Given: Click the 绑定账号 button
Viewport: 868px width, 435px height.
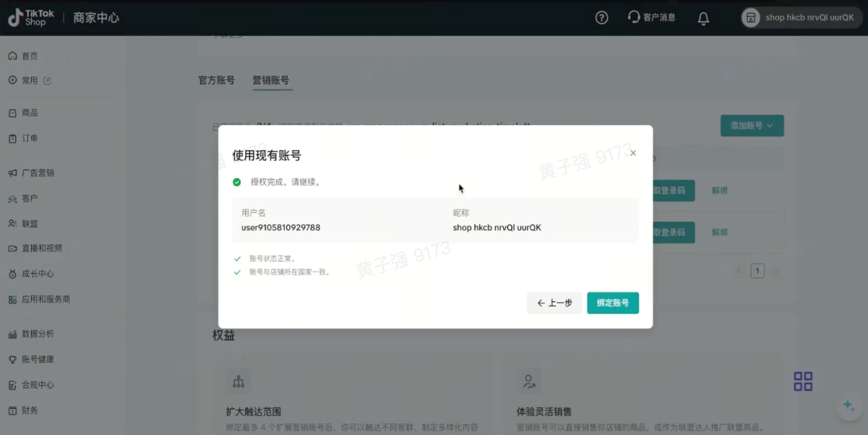Looking at the screenshot, I should [612, 303].
